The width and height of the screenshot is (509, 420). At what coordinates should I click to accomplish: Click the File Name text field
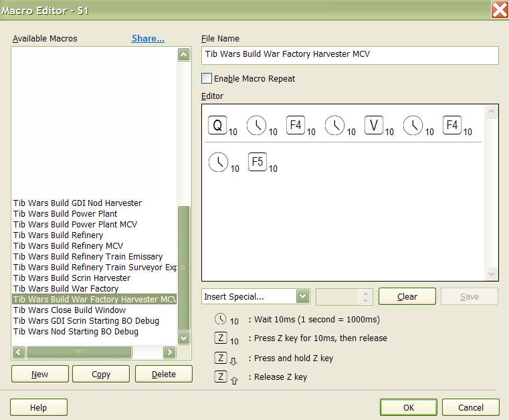click(349, 55)
